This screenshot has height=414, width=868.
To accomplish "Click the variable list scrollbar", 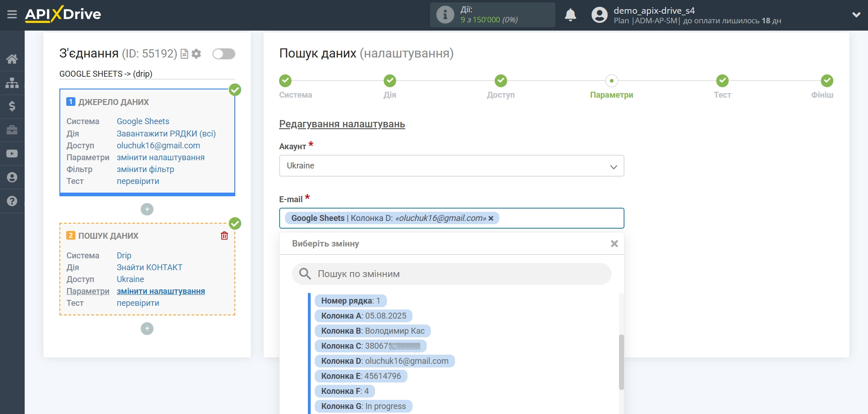I will click(x=621, y=362).
